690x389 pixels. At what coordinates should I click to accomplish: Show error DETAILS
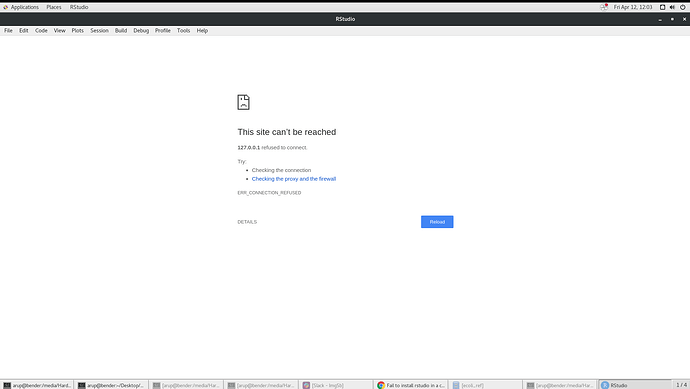(247, 222)
